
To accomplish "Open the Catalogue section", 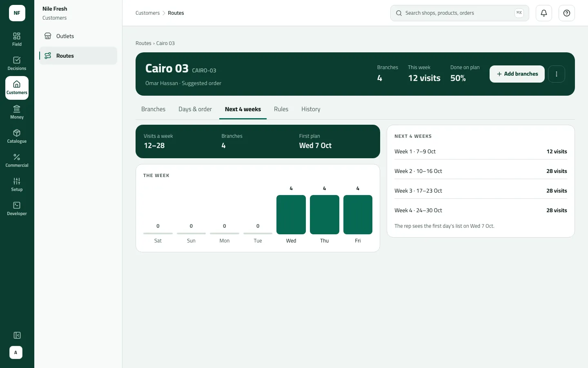I will click(17, 136).
